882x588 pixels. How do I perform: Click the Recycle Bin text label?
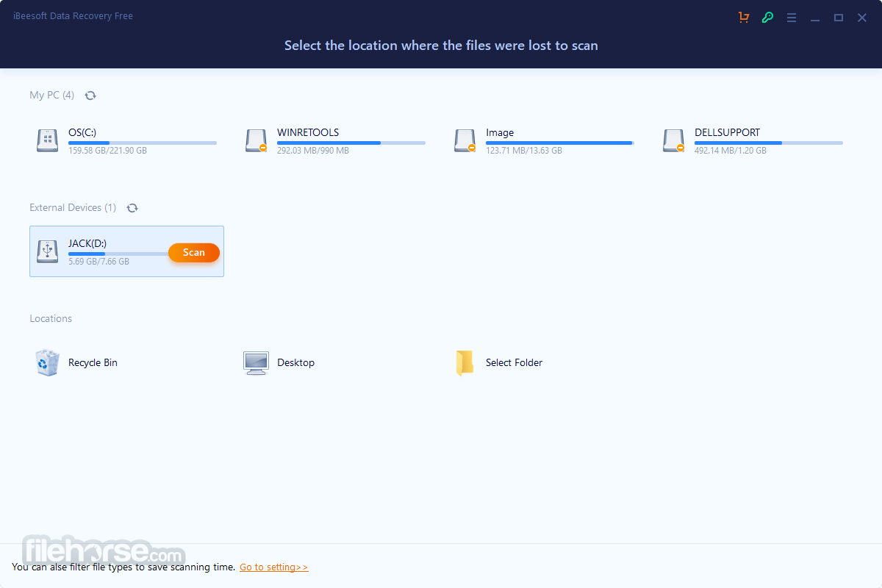click(93, 362)
